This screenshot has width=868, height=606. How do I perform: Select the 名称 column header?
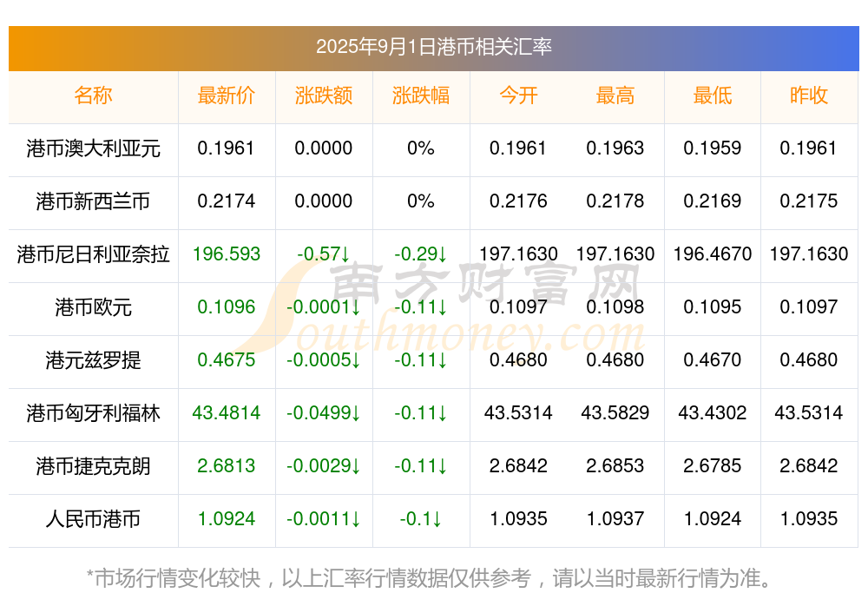click(x=93, y=96)
